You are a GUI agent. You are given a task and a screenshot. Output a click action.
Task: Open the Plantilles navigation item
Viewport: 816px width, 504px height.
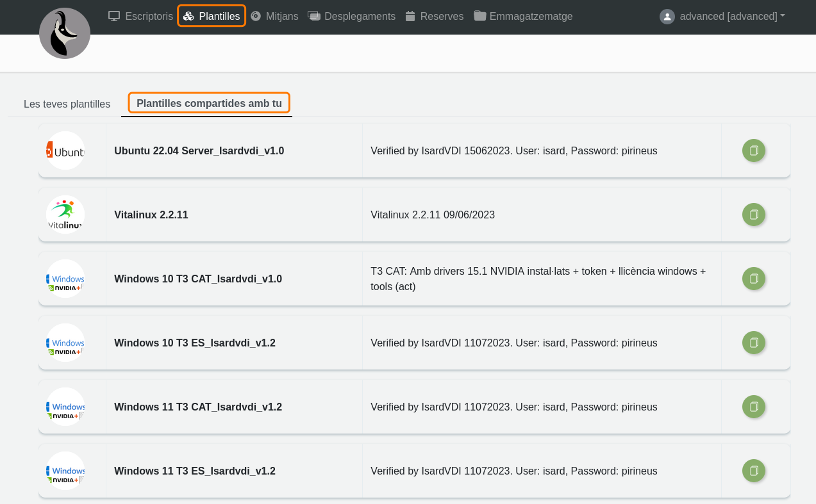point(212,16)
